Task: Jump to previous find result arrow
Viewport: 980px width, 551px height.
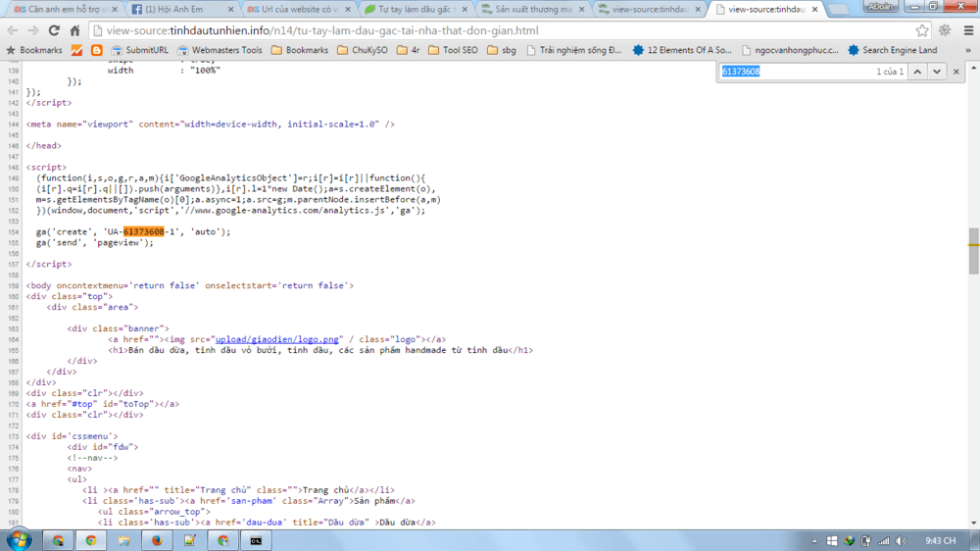Action: tap(917, 72)
